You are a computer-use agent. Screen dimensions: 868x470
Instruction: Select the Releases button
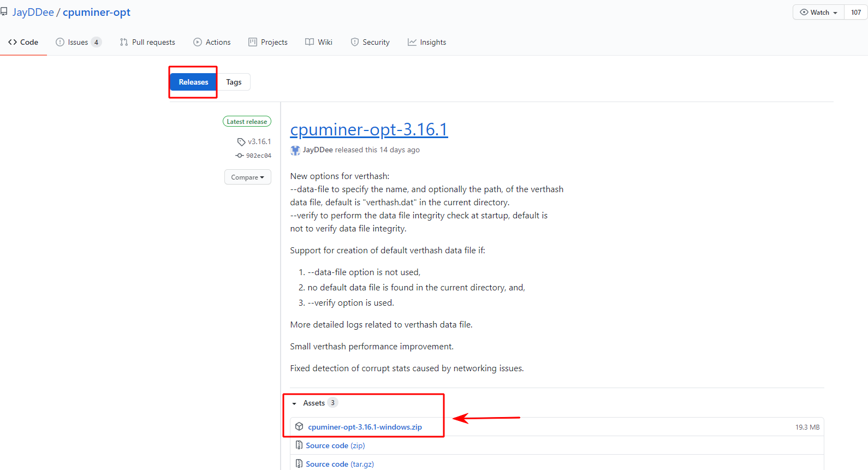(193, 82)
